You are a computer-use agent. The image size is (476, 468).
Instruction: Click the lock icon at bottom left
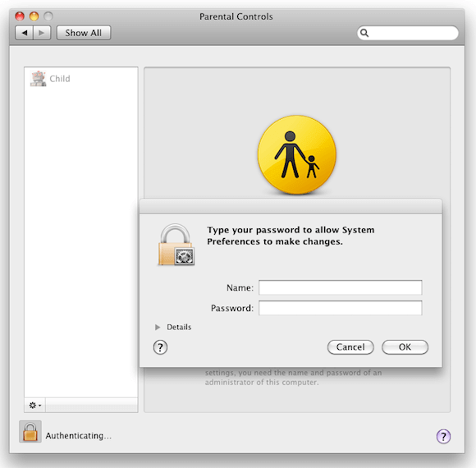(x=30, y=432)
